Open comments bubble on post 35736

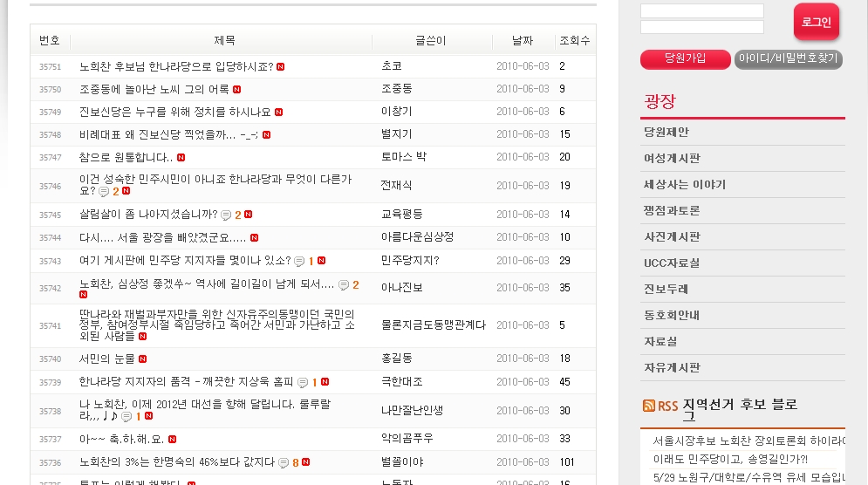pyautogui.click(x=284, y=463)
